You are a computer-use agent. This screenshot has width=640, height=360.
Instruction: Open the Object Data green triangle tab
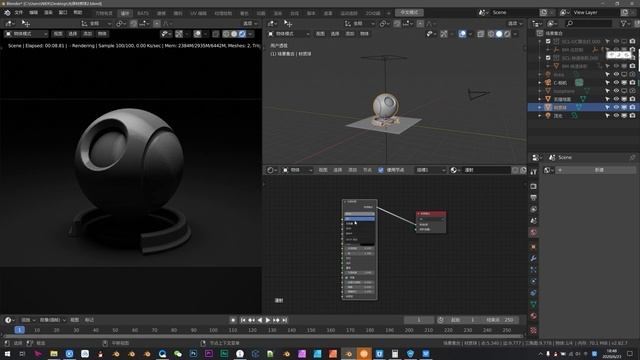(x=533, y=304)
